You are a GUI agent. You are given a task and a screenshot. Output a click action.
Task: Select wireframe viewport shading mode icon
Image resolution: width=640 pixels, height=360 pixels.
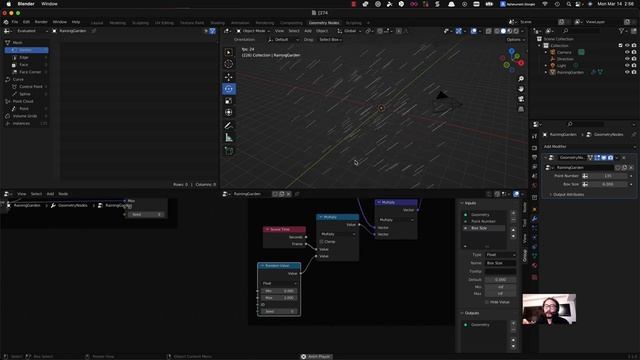tap(497, 31)
